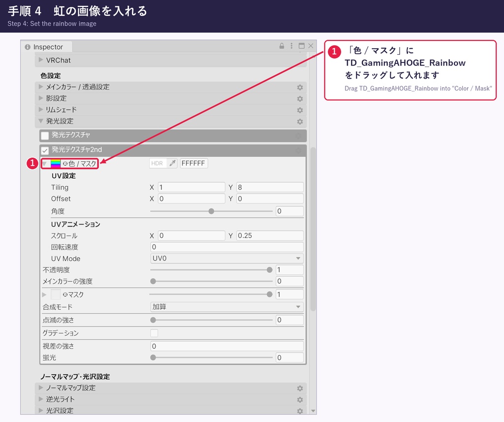Viewport: 504px width, 422px height.
Task: Click the 視差の強さ value field
Action: (x=227, y=346)
